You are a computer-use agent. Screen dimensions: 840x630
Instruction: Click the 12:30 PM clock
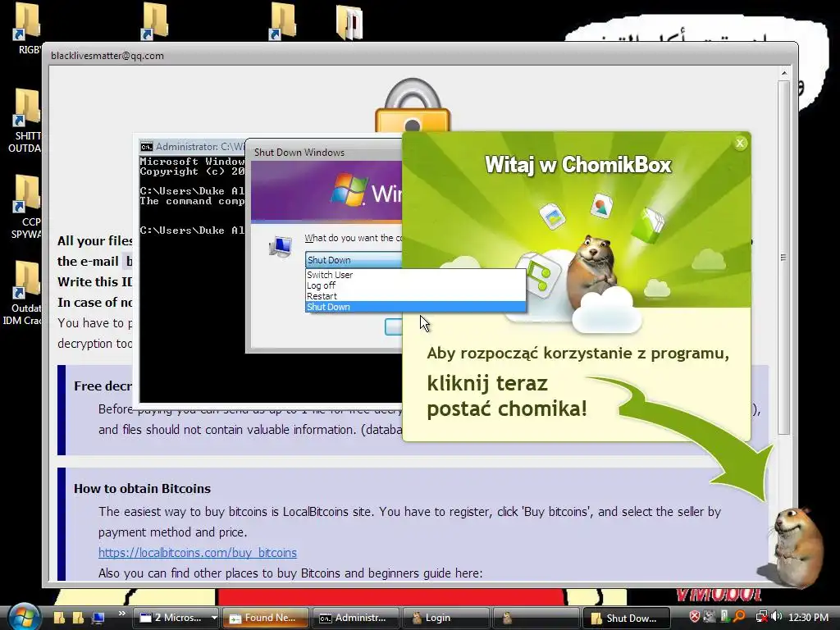[x=808, y=617]
